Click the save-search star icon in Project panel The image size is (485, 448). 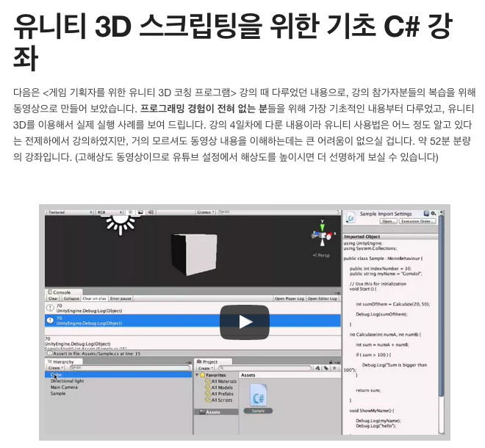[334, 368]
